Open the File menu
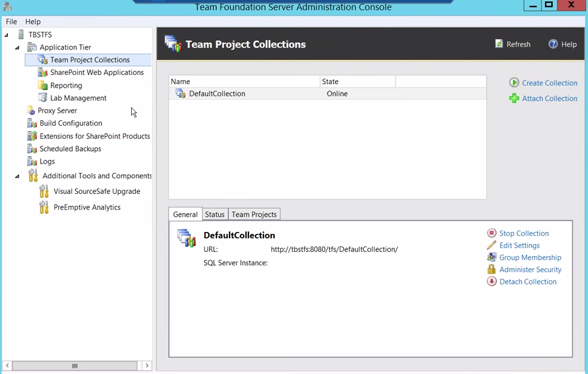Image resolution: width=588 pixels, height=374 pixels. coord(11,21)
